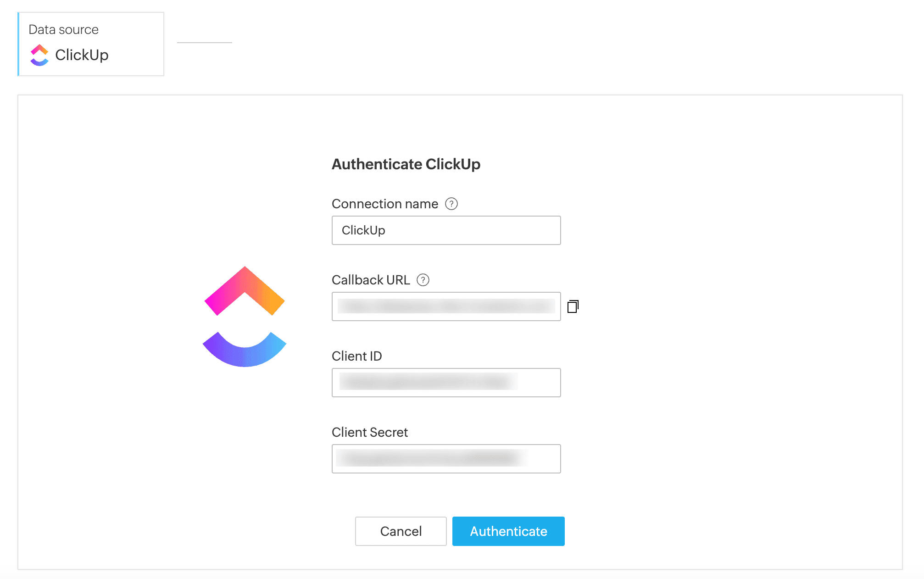Click the small ClickUp logo under Data source
The width and height of the screenshot is (924, 579).
click(x=39, y=55)
